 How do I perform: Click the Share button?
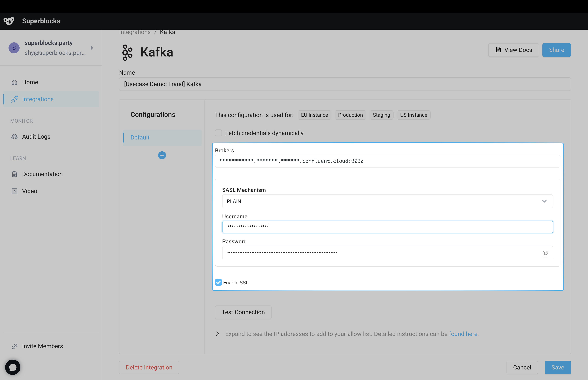click(556, 50)
